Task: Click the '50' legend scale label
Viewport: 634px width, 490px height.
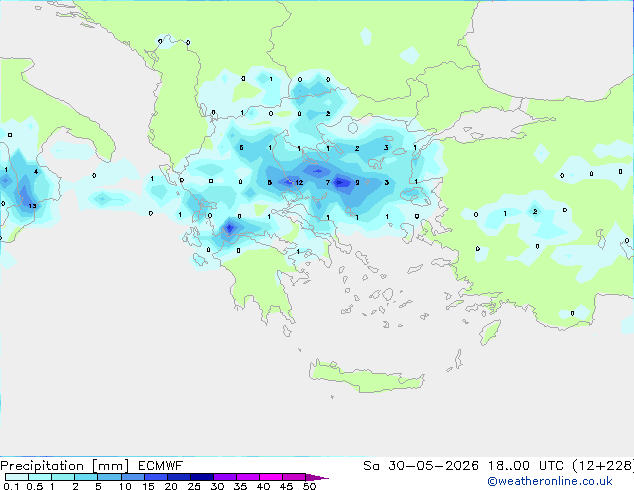Action: 309,486
